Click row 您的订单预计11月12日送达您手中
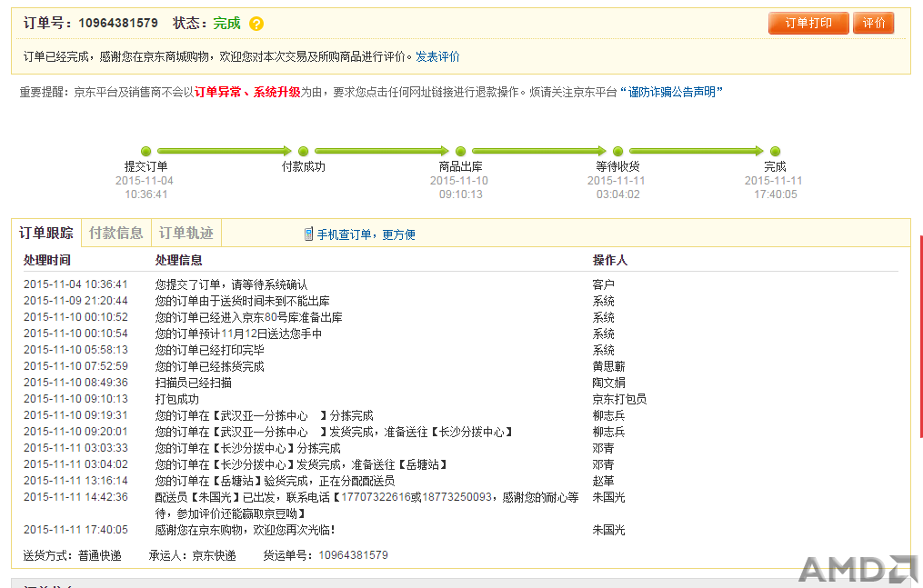The height and width of the screenshot is (588, 923). [x=460, y=334]
